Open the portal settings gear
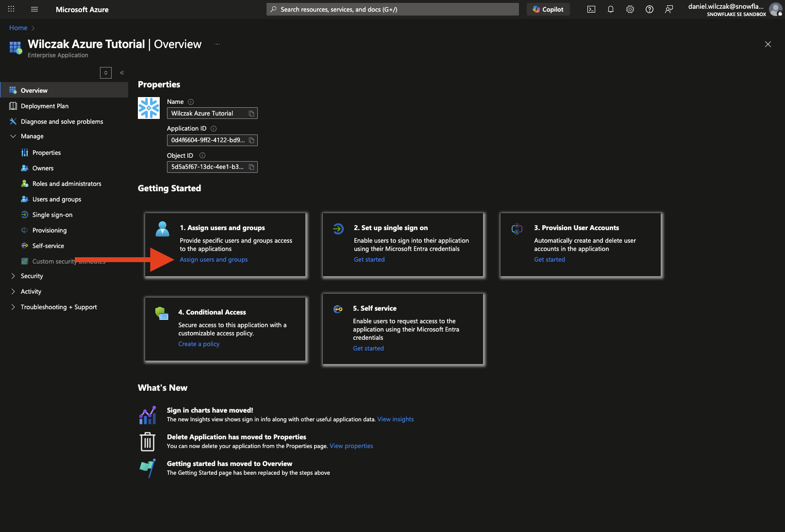Viewport: 785px width, 532px height. (630, 9)
